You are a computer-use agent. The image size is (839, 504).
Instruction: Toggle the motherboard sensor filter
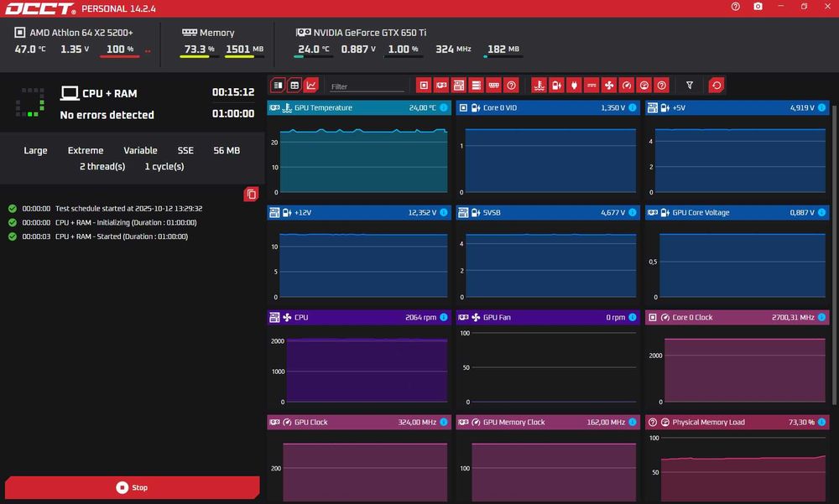click(x=459, y=85)
